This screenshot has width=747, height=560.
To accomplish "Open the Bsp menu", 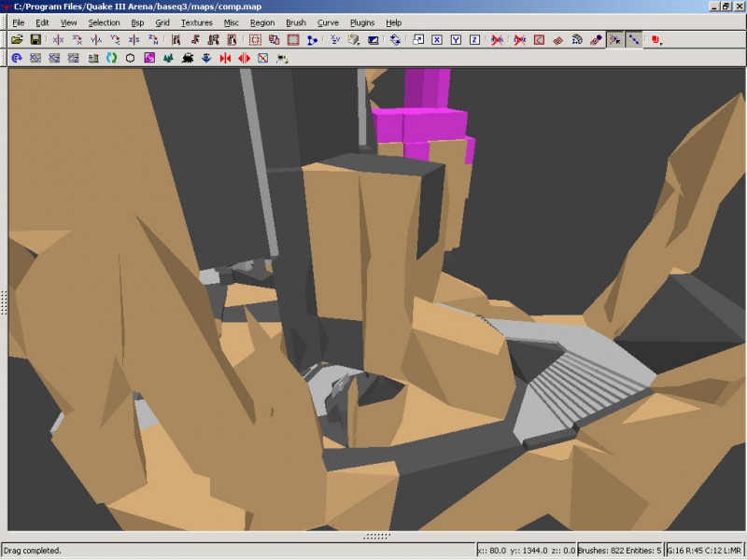I will point(137,22).
